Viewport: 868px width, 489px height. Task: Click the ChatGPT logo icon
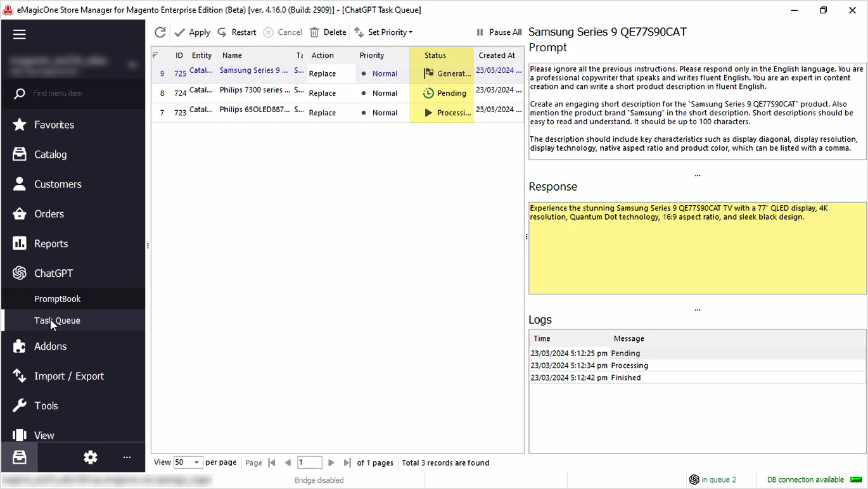20,274
